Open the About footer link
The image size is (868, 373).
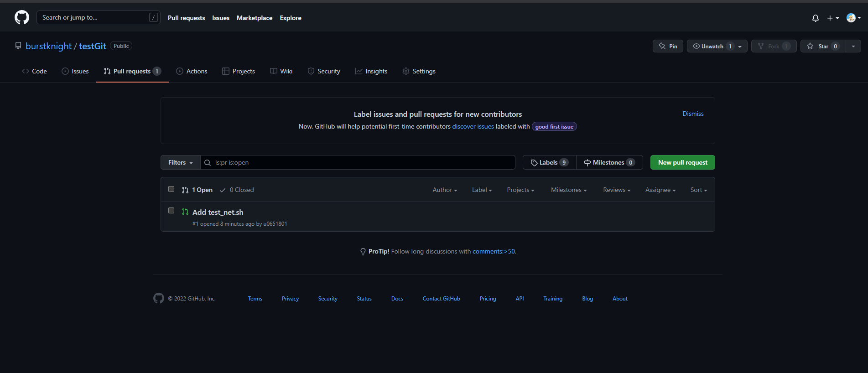click(x=620, y=299)
